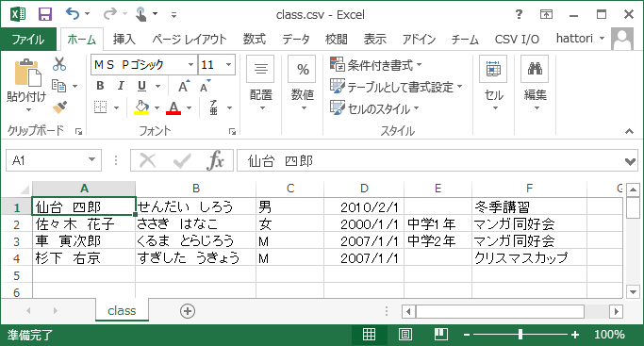
Task: Expand the font size 11 dropdown
Action: point(228,64)
